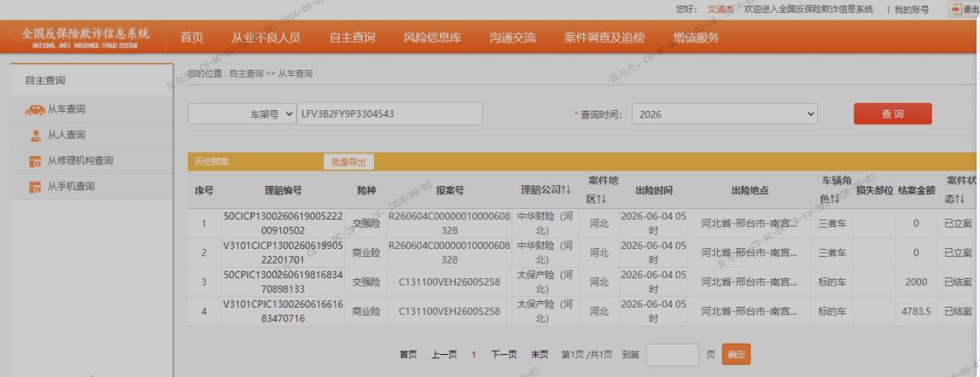
Task: Sort by 案件地区 column header
Action: [603, 189]
